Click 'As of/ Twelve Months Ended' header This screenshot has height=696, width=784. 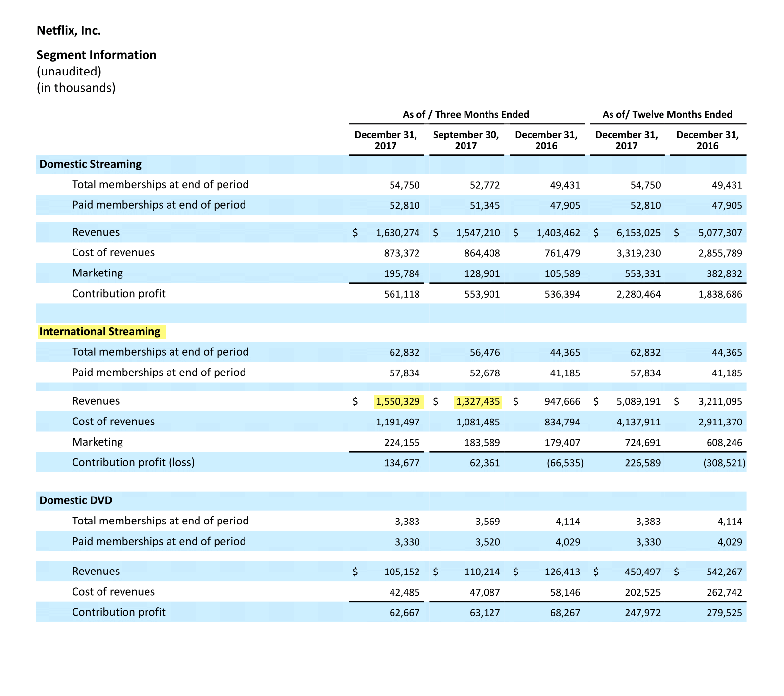(667, 114)
